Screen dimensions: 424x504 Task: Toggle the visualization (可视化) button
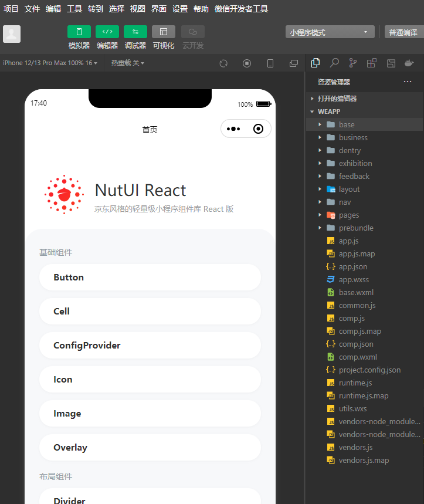(x=164, y=32)
